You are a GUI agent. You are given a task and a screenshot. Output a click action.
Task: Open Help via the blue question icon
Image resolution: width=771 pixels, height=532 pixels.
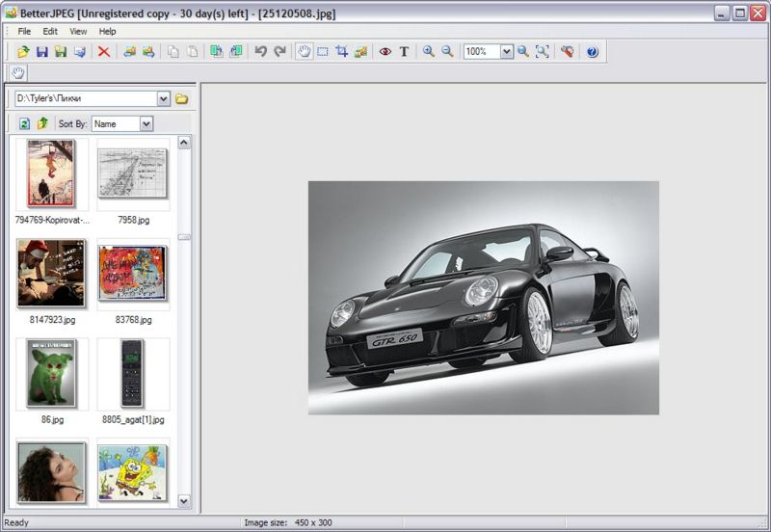(592, 51)
